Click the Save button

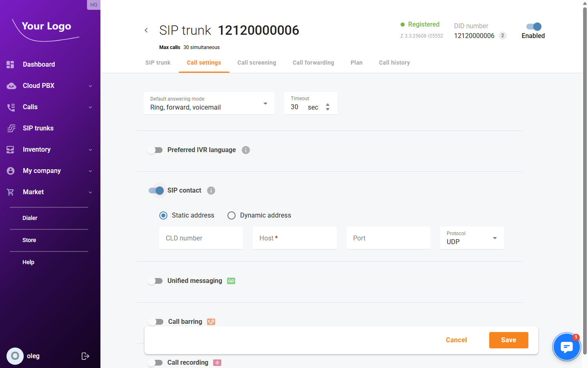(508, 340)
